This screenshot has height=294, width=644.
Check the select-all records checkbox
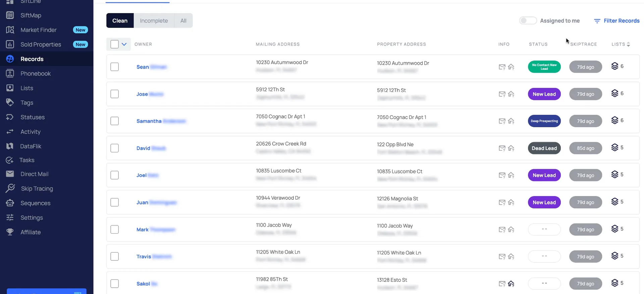coord(114,44)
